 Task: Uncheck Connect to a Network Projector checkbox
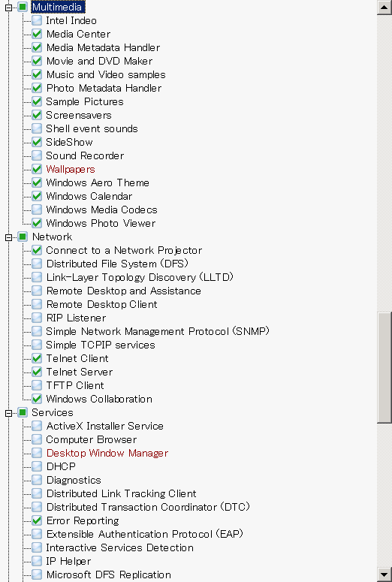(37, 250)
